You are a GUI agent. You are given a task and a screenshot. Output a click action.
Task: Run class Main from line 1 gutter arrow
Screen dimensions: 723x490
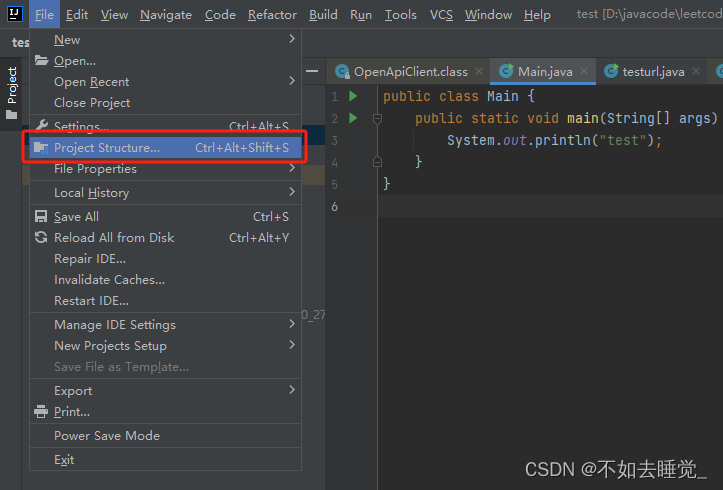[353, 96]
